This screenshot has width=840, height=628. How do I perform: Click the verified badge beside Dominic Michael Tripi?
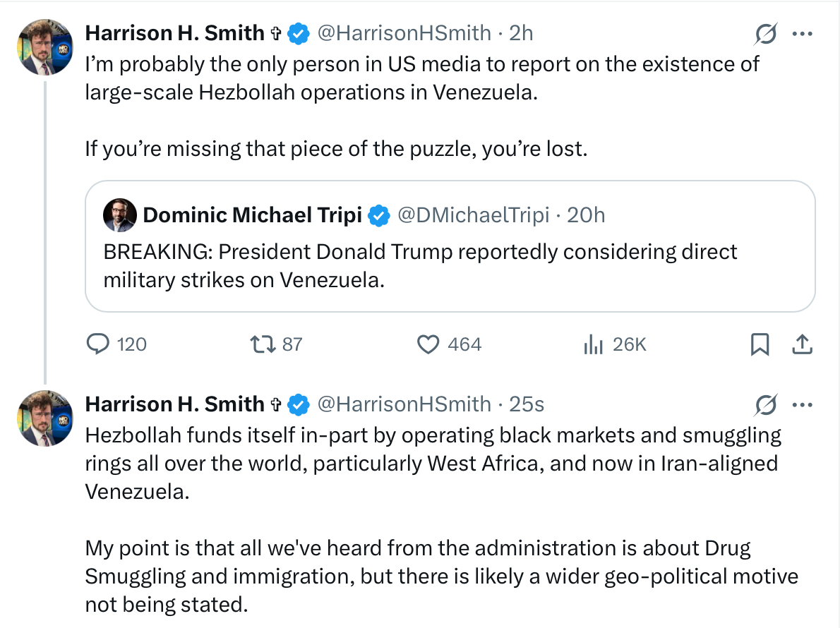pyautogui.click(x=380, y=215)
